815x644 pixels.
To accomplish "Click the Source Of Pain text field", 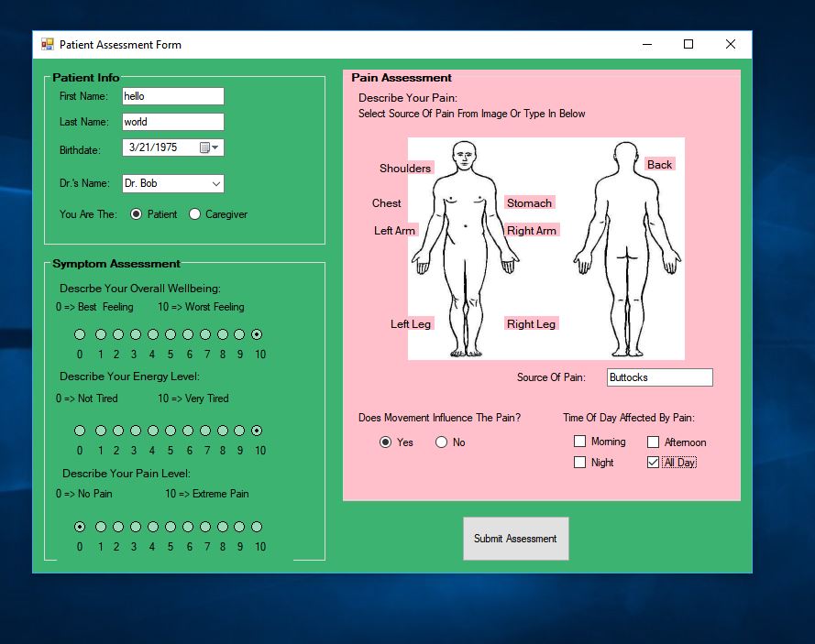I will (x=659, y=377).
